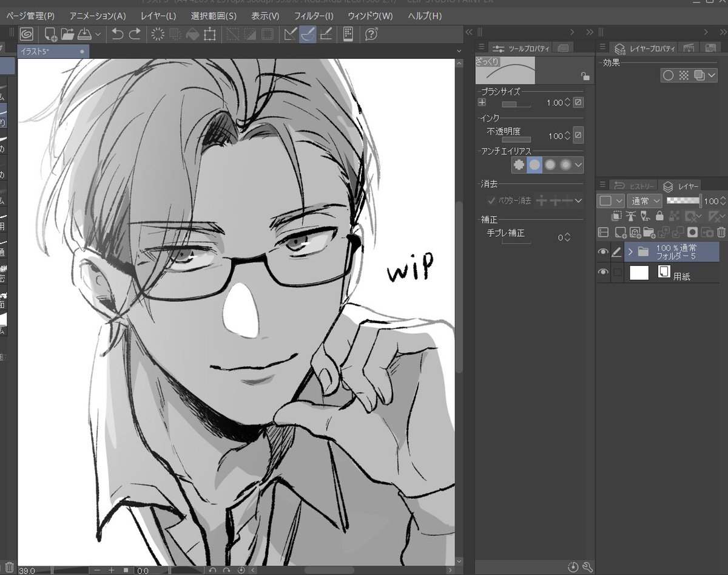
Task: Open the レイヤー(L) menu
Action: point(158,16)
